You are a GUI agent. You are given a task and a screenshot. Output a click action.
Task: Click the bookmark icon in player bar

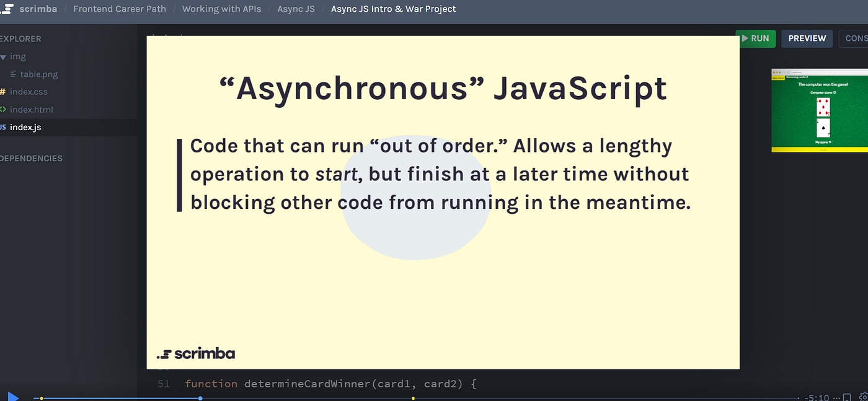(x=847, y=397)
